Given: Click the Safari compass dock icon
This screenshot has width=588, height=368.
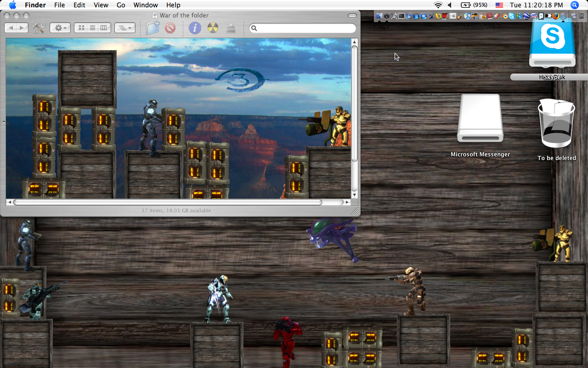Looking at the screenshot, I should coord(563,16).
